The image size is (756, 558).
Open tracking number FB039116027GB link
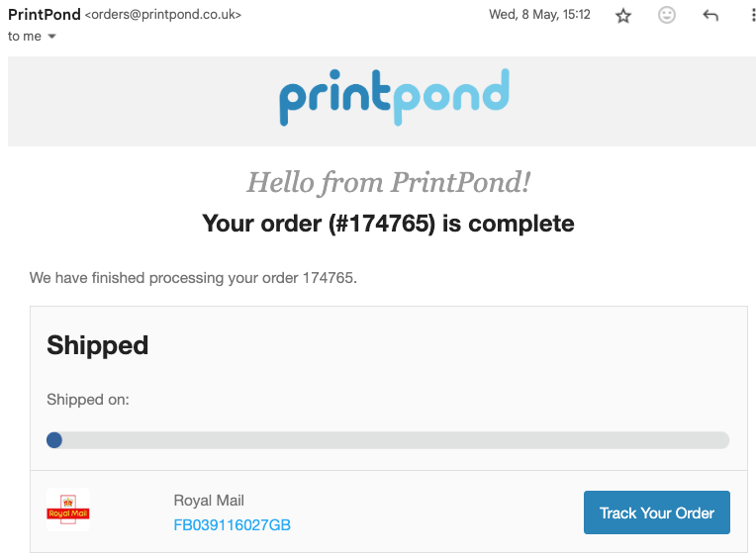point(232,524)
